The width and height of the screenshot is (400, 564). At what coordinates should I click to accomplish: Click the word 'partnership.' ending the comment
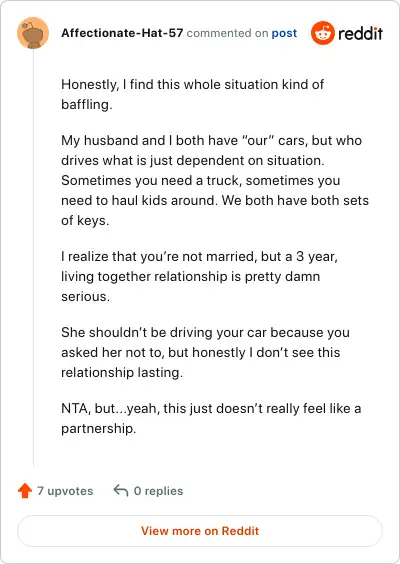99,429
